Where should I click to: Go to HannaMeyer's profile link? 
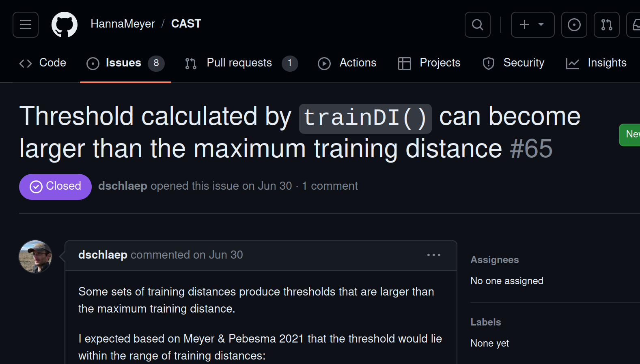click(123, 24)
